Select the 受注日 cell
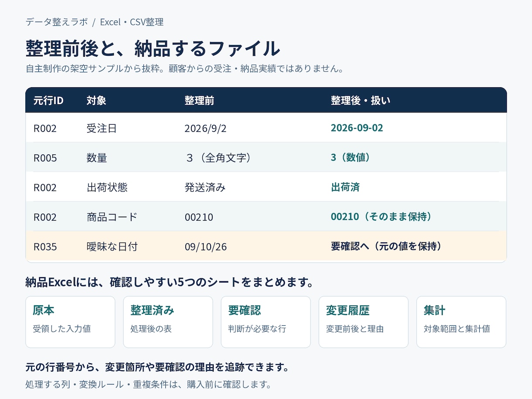 pos(102,128)
